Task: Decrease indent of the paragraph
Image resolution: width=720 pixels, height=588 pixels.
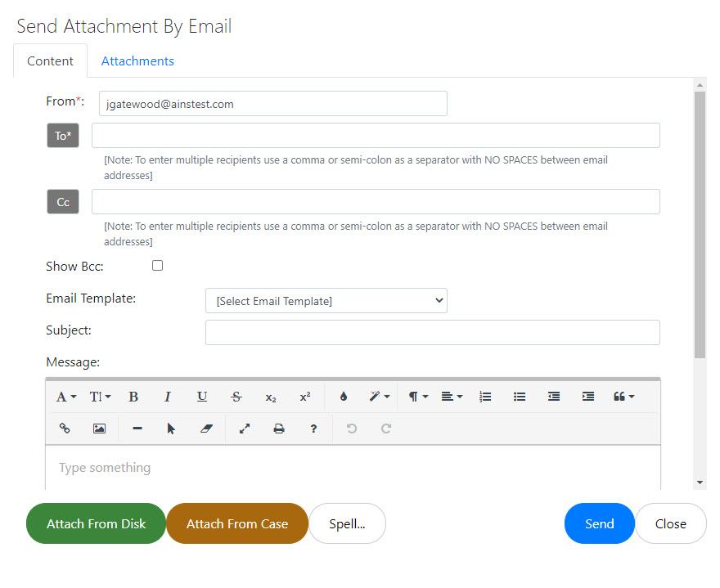Action: (x=554, y=397)
